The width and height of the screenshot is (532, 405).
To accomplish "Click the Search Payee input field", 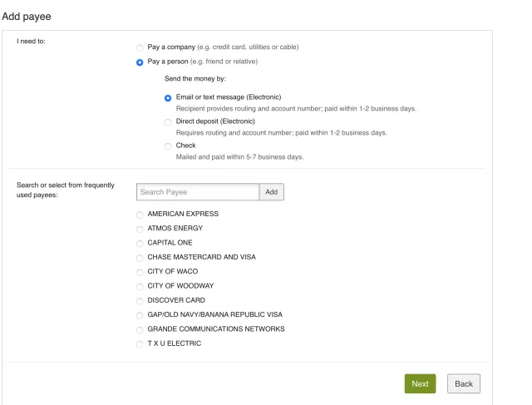I will [198, 192].
